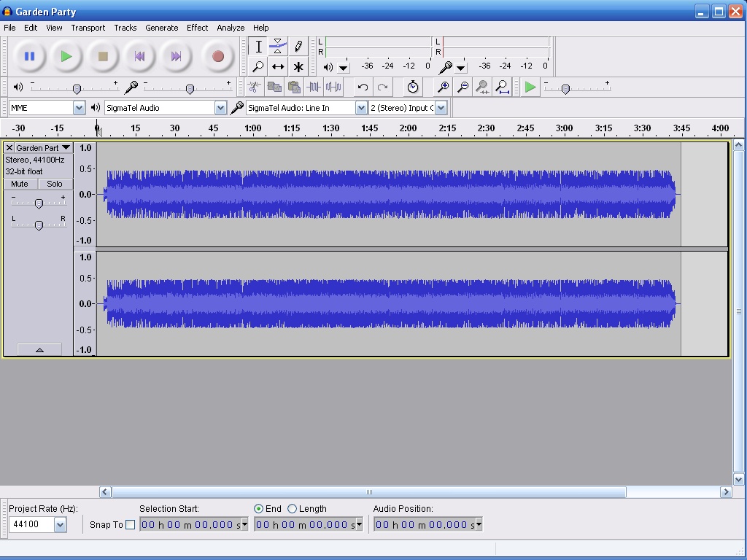Open the 2 (Stereo) Input channels dropdown
This screenshot has width=747, height=560.
[441, 108]
